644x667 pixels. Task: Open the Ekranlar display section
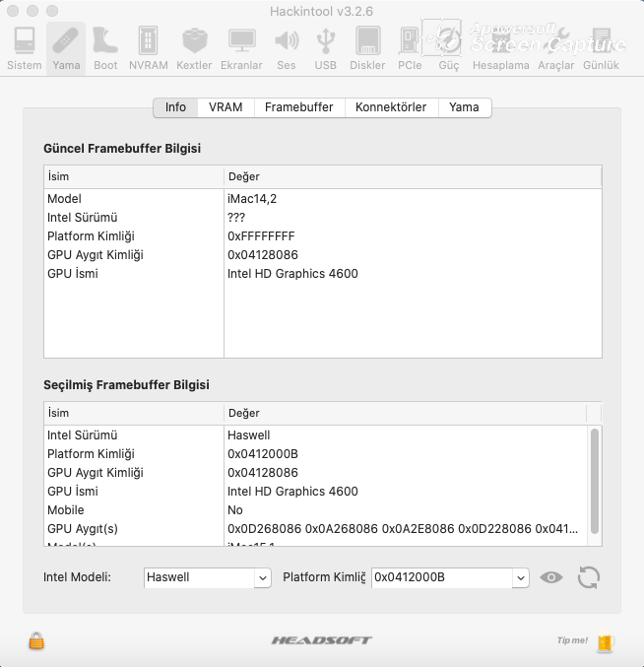(x=241, y=48)
